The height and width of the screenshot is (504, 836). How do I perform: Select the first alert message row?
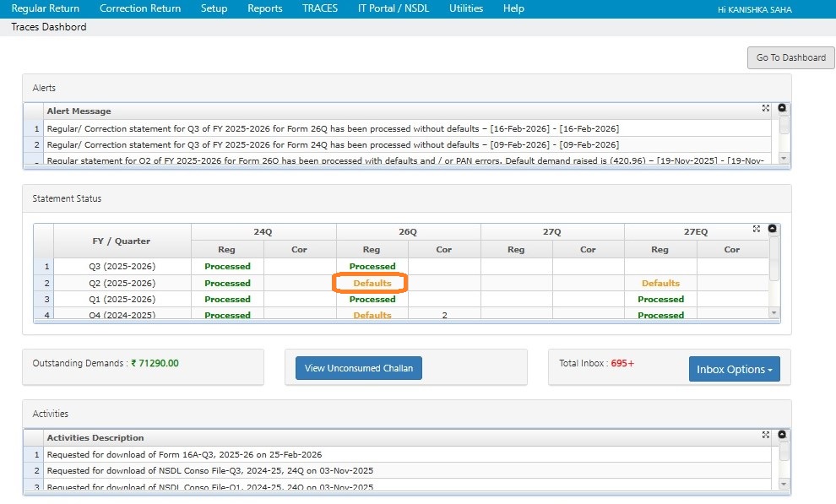[x=333, y=128]
